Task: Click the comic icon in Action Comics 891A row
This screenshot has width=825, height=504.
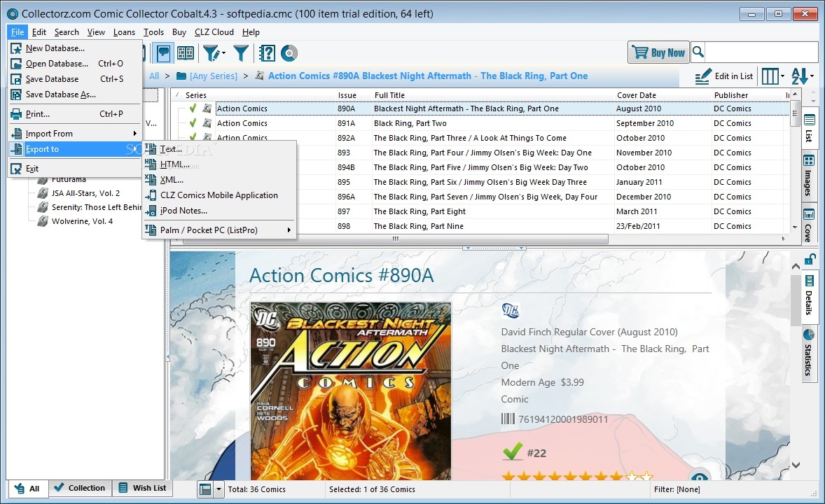Action: [x=207, y=123]
